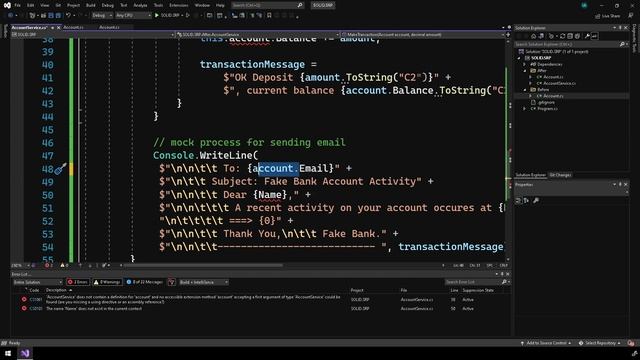Click the Save All toolbar icon
This screenshot has height=360, width=640.
coord(58,16)
